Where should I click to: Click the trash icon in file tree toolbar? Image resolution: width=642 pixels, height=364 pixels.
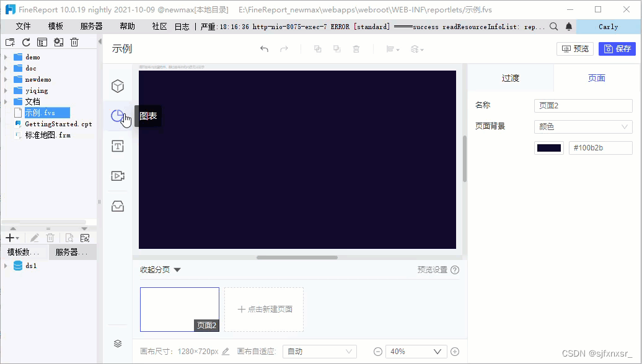click(74, 42)
